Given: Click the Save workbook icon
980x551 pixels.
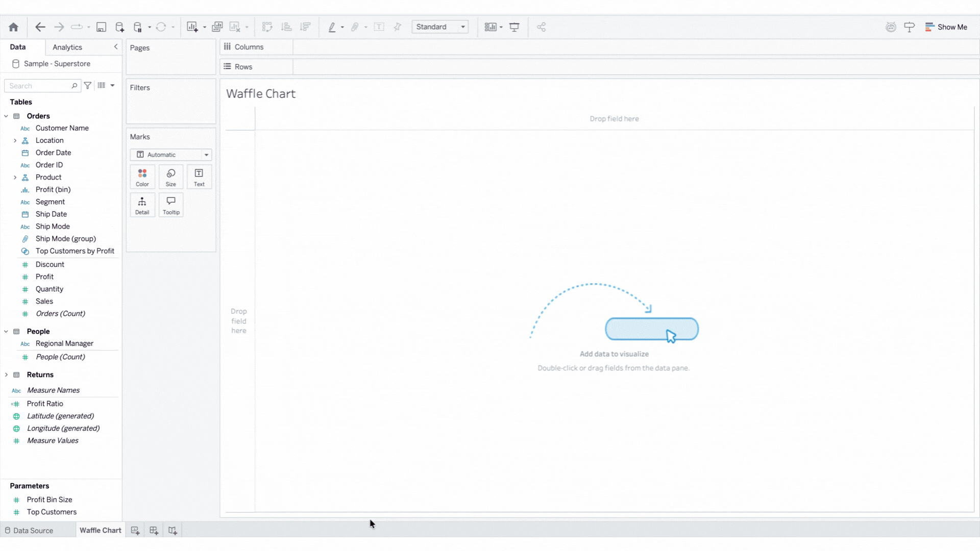Looking at the screenshot, I should pyautogui.click(x=101, y=27).
